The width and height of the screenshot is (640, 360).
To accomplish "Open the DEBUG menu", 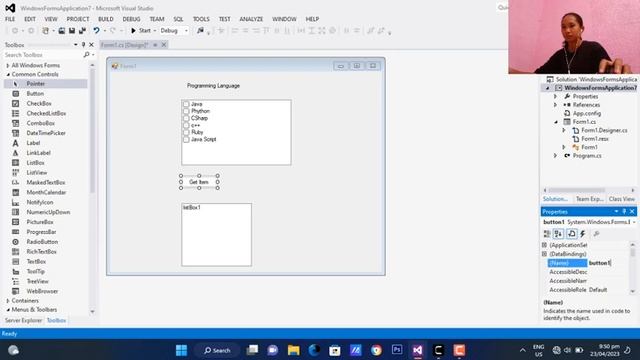I will click(x=131, y=19).
